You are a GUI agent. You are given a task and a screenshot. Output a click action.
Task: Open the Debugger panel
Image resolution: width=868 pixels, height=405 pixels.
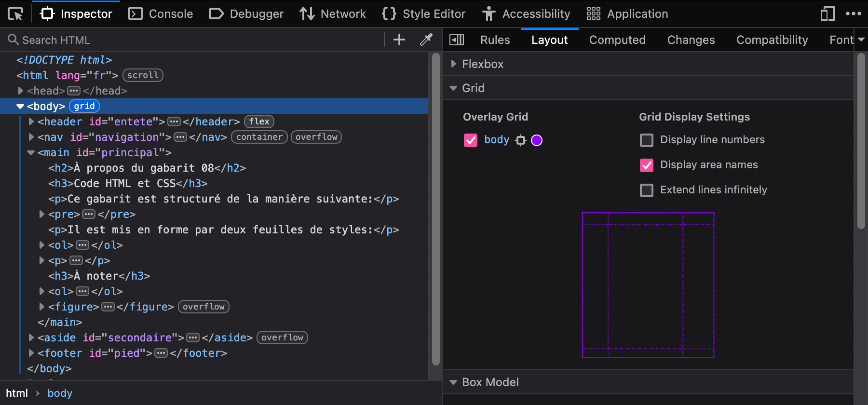246,14
